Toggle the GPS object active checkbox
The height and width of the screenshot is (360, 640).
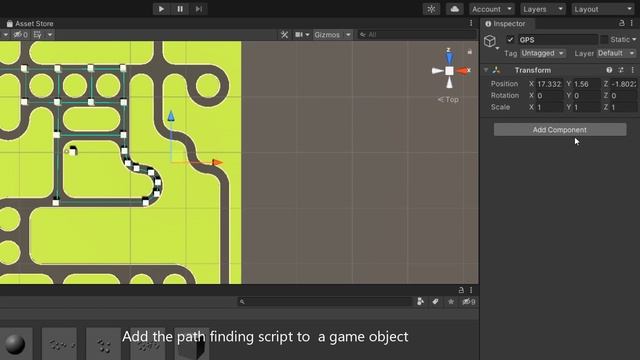click(x=510, y=40)
